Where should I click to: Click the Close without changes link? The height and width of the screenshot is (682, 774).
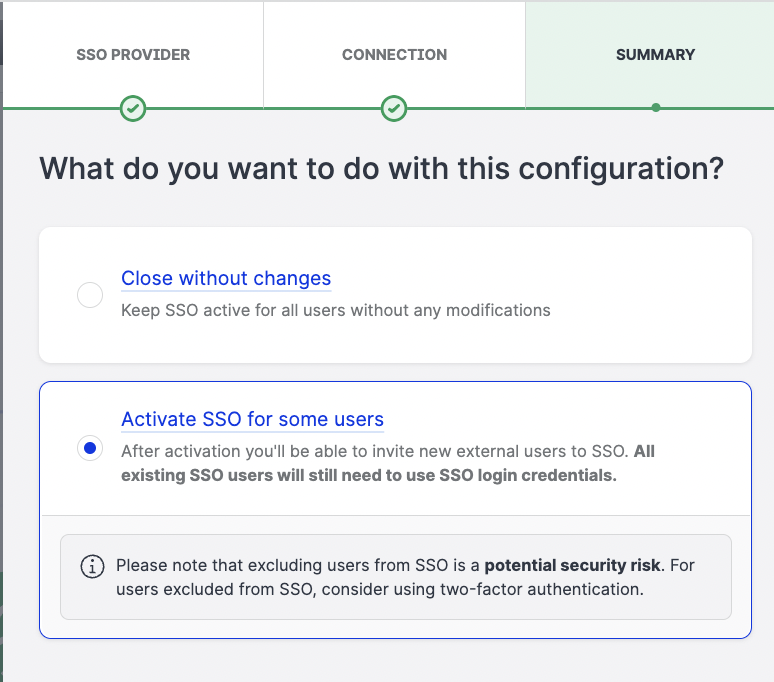(x=226, y=278)
